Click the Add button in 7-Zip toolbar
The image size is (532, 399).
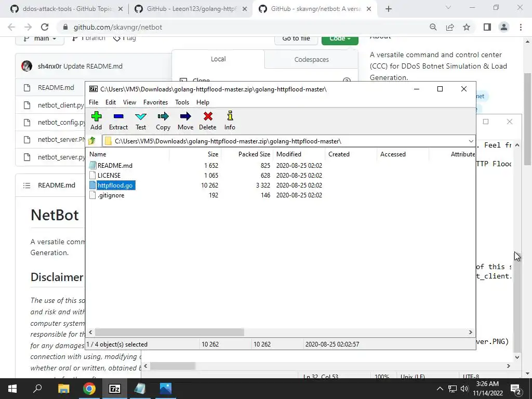(96, 121)
